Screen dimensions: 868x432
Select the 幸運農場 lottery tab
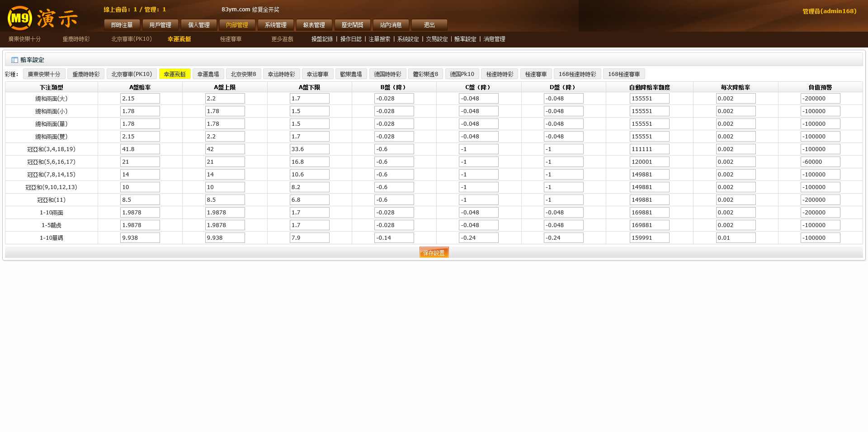pyautogui.click(x=208, y=74)
